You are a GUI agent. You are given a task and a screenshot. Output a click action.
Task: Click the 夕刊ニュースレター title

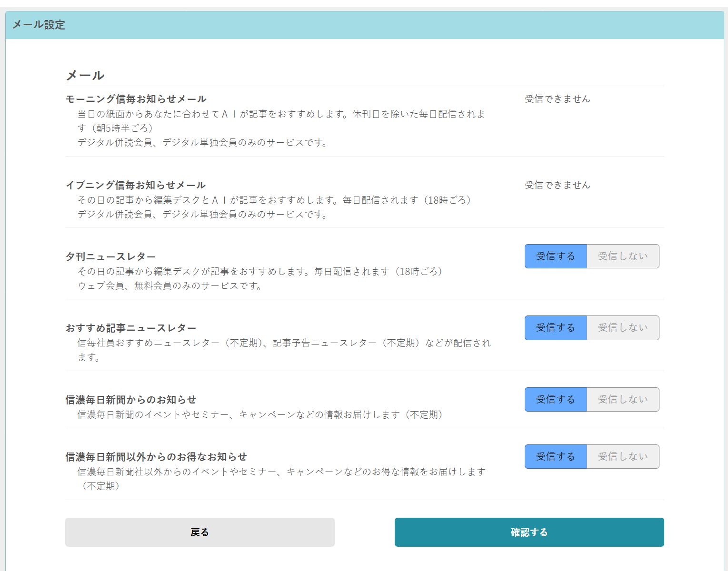(111, 256)
